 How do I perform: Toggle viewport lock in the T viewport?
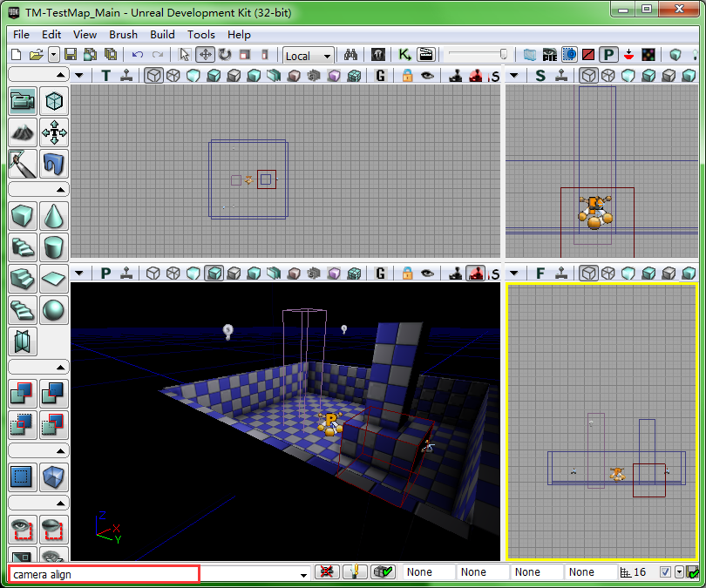point(408,75)
